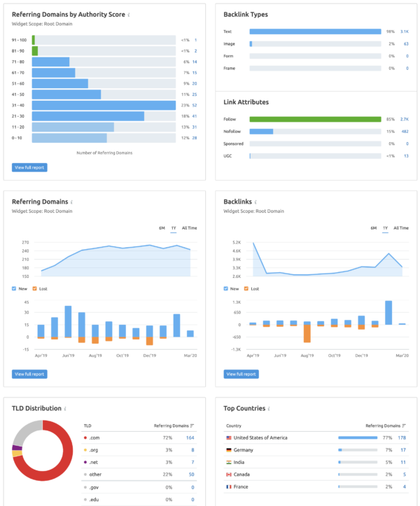Click Jun'19 new referring domains bar

click(68, 321)
